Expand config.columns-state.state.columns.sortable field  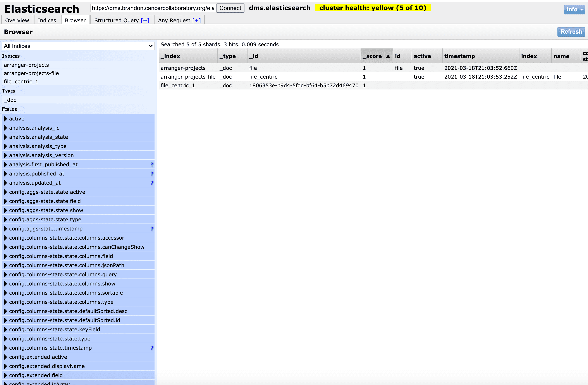(5, 293)
